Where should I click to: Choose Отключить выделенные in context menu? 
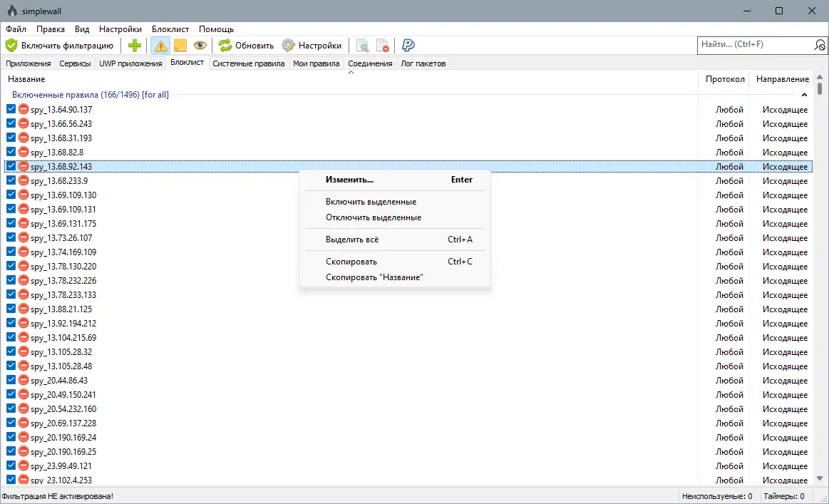click(x=395, y=217)
